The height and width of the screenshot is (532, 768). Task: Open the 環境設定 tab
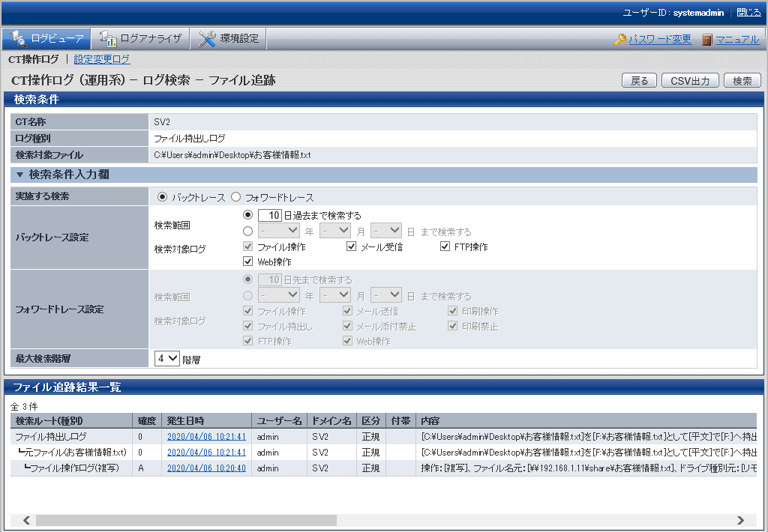coord(231,39)
